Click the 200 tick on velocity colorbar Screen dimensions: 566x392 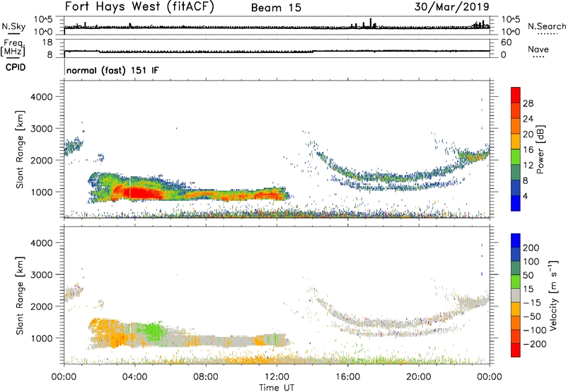[531, 248]
